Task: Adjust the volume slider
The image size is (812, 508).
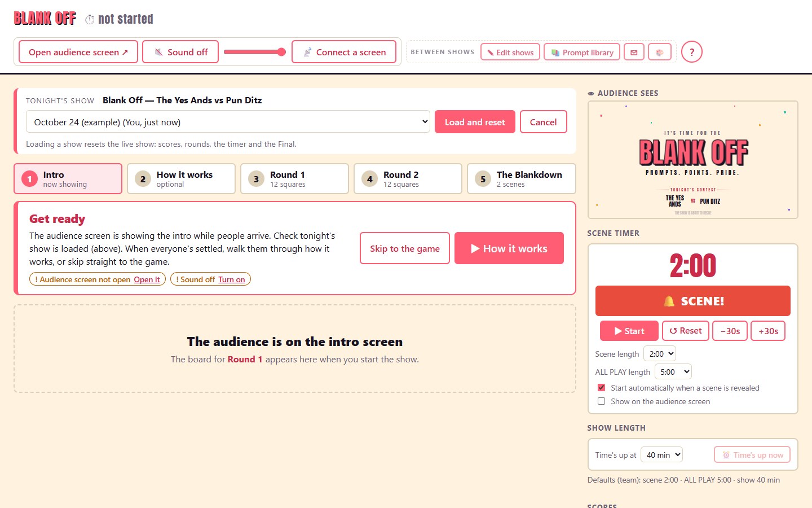Action: [x=255, y=52]
